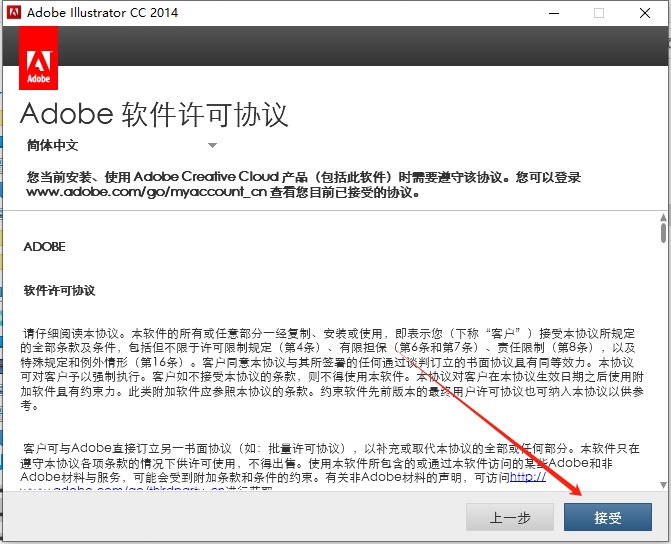Click the Adobe Illustrator title bar icon
The height and width of the screenshot is (544, 671).
pyautogui.click(x=13, y=13)
